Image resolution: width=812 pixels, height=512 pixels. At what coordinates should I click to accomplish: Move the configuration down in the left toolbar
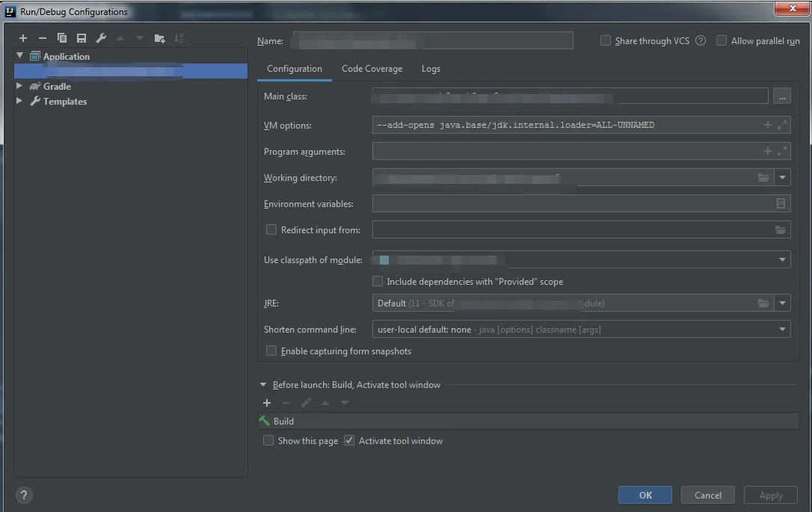click(x=139, y=38)
